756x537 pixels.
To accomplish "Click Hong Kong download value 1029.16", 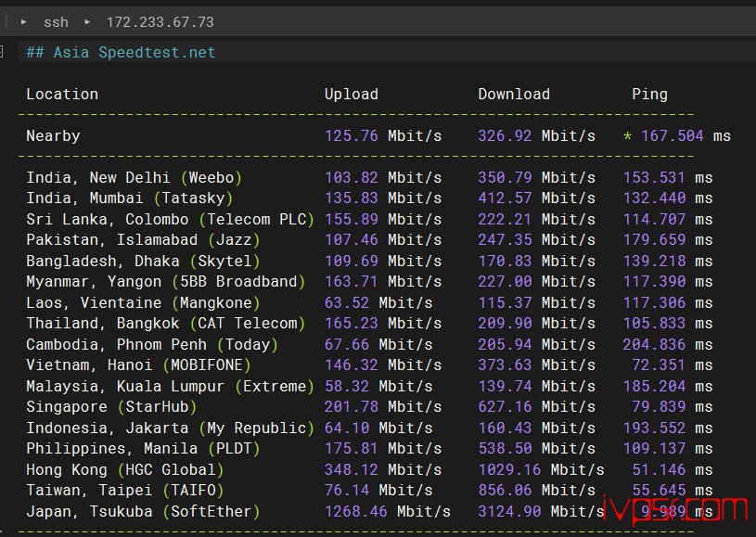I will coord(509,470).
